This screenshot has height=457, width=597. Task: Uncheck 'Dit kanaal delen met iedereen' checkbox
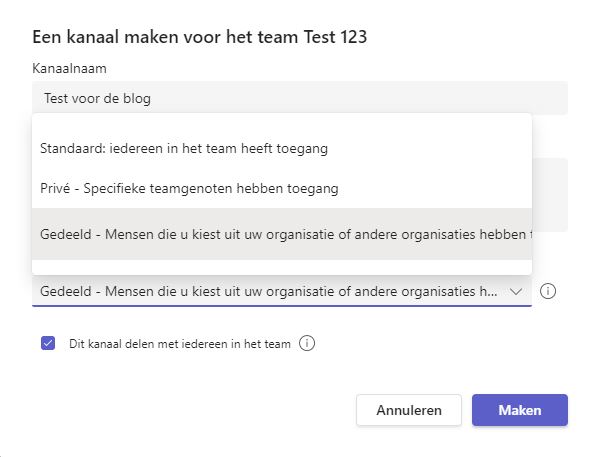click(48, 343)
